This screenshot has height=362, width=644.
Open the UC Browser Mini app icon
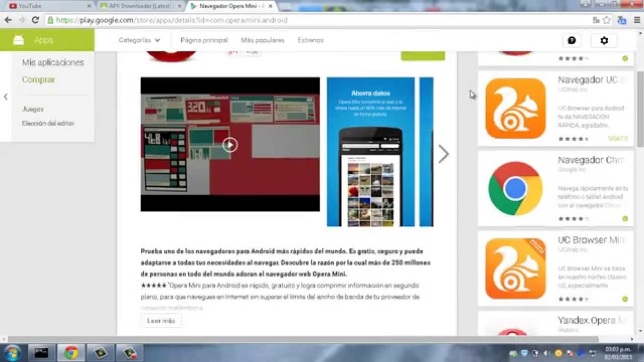point(515,268)
